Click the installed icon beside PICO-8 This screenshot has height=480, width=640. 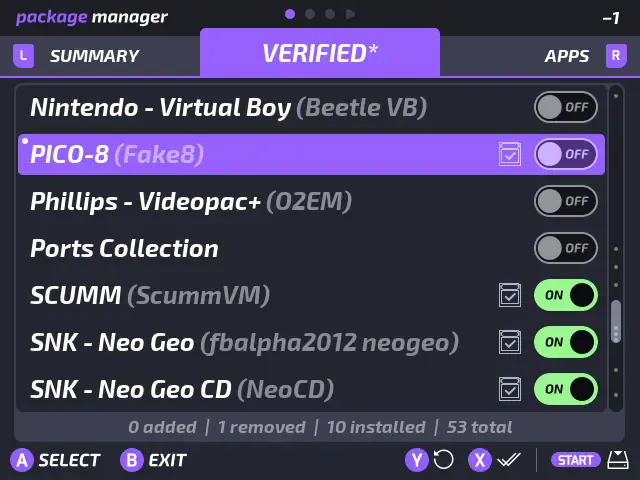[510, 155]
